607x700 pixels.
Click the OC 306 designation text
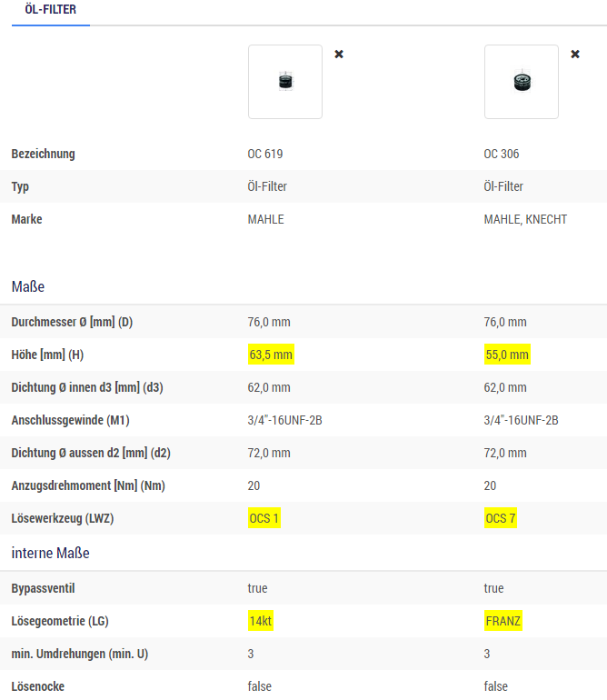[x=502, y=154]
